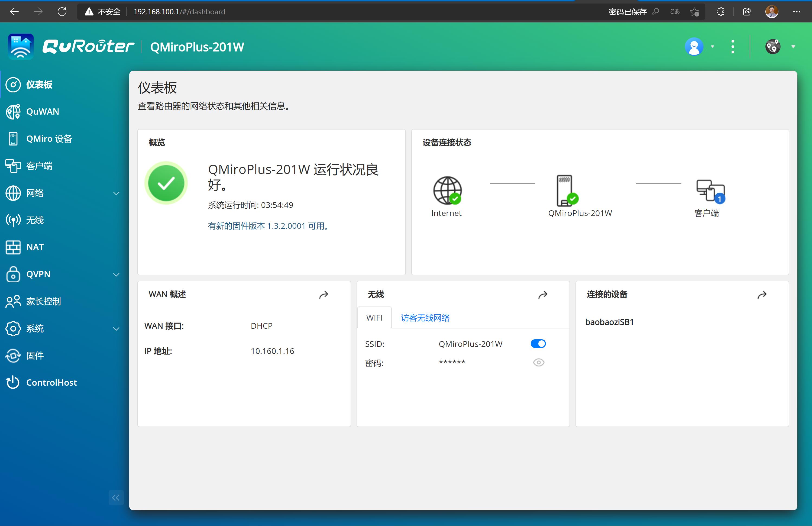Screen dimensions: 812x526
Task: Open the QMiro 设备 page
Action: 49,138
